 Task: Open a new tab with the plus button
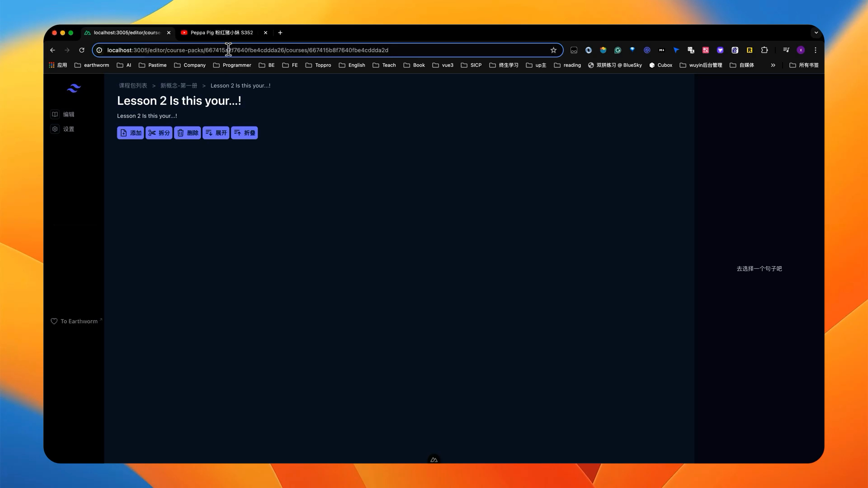pos(280,33)
